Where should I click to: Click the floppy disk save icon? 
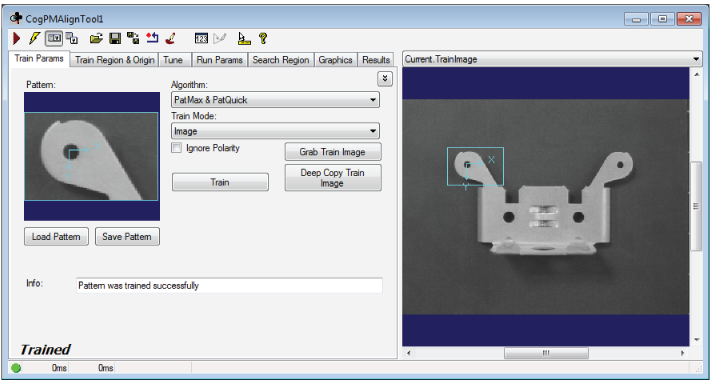tap(115, 38)
